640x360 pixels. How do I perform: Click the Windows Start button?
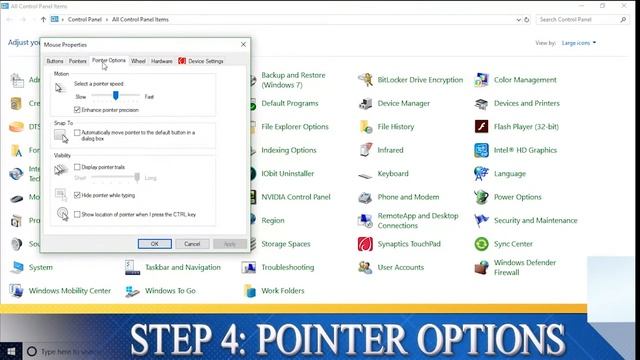[x=11, y=351]
